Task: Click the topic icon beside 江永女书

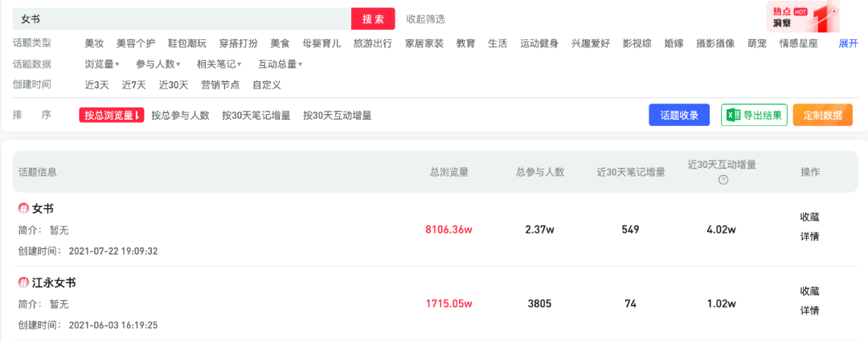Action: [24, 283]
